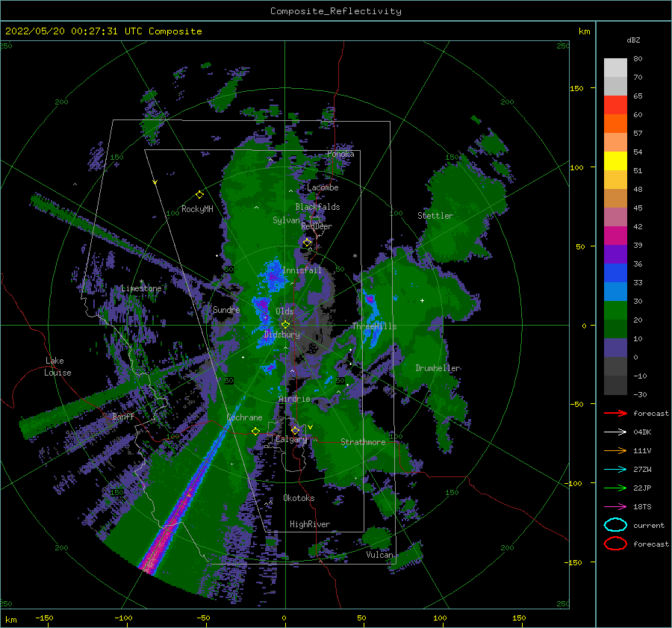The height and width of the screenshot is (628, 672).
Task: Click the Sundre city label
Action: (226, 310)
